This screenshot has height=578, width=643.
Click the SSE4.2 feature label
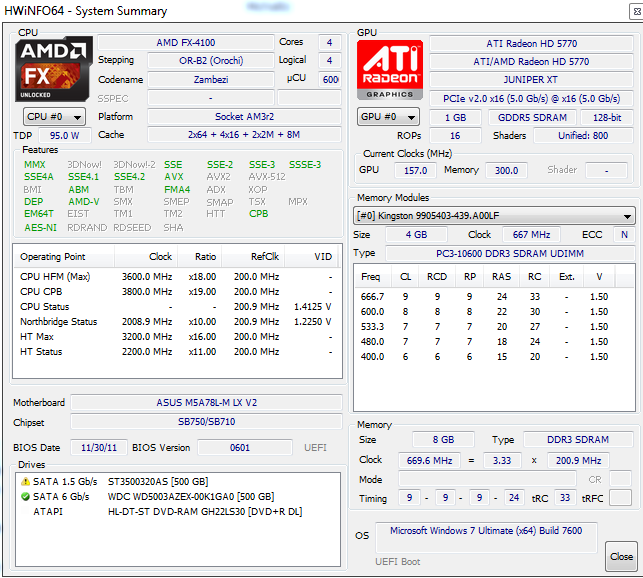pyautogui.click(x=130, y=177)
